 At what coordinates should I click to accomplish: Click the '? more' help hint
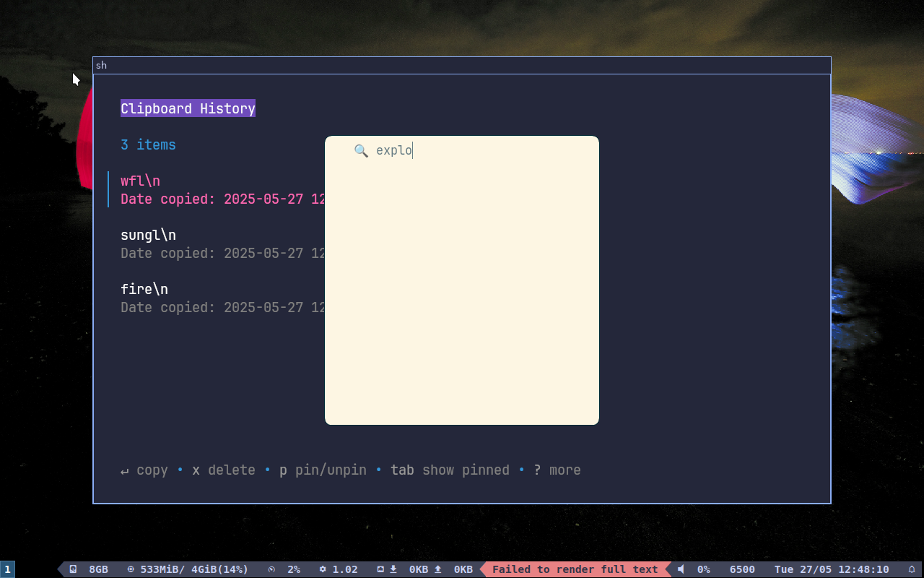[x=557, y=470]
